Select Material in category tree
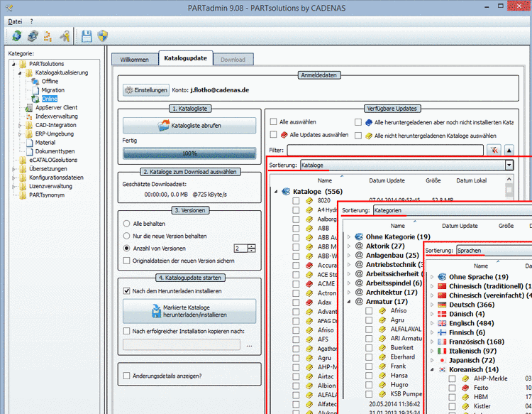Image resolution: width=532 pixels, height=414 pixels. [45, 142]
